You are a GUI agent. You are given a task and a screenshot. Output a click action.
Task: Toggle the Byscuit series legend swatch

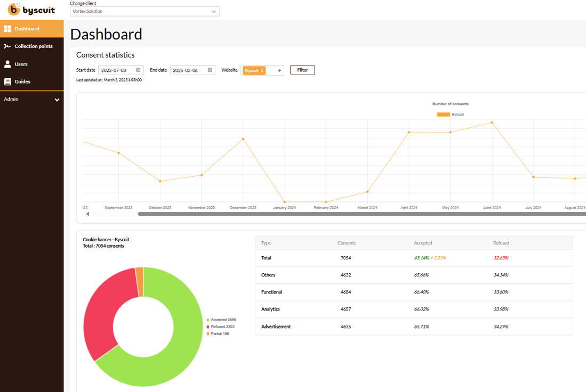tap(443, 114)
